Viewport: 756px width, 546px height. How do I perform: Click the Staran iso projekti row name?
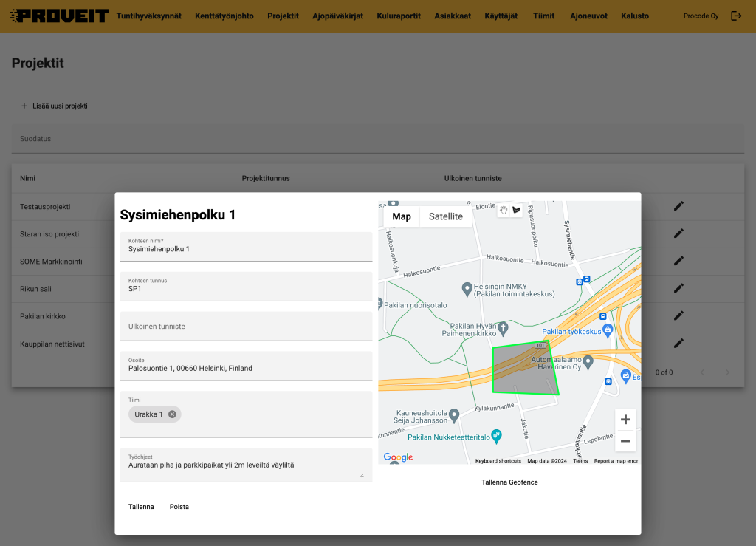49,234
